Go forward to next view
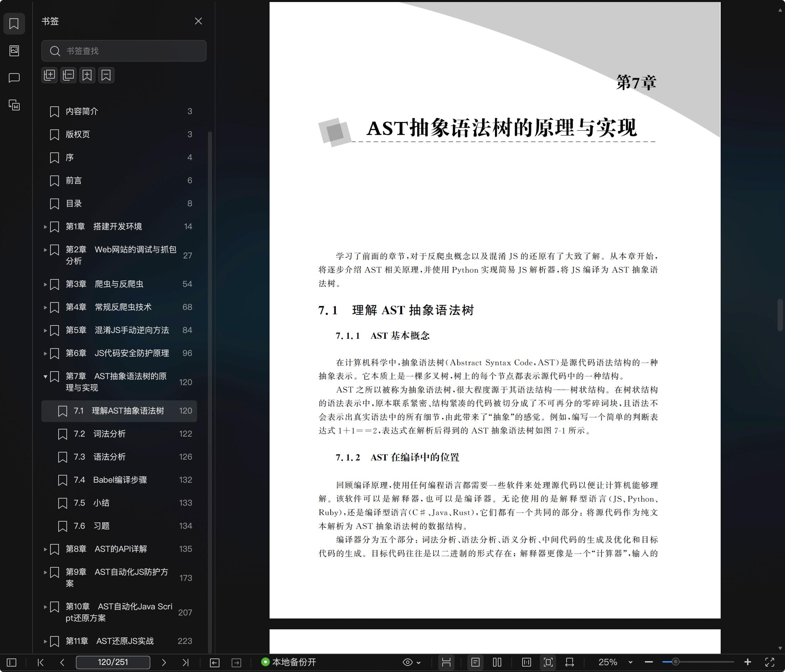Image resolution: width=785 pixels, height=672 pixels. pos(236,663)
